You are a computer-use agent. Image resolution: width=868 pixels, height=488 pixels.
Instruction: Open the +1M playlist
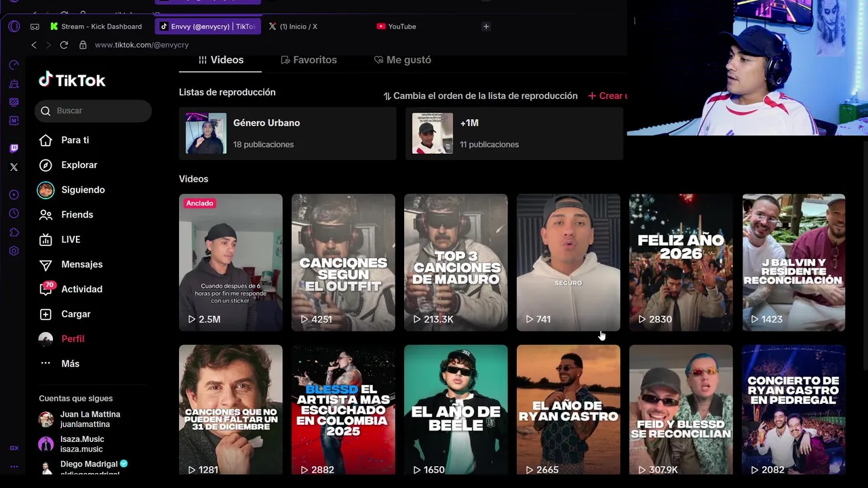coord(514,134)
